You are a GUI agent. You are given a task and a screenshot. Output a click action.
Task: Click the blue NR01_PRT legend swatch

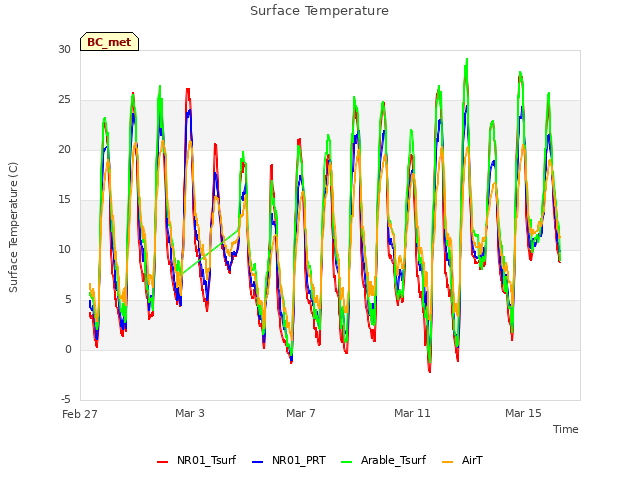coord(258,462)
